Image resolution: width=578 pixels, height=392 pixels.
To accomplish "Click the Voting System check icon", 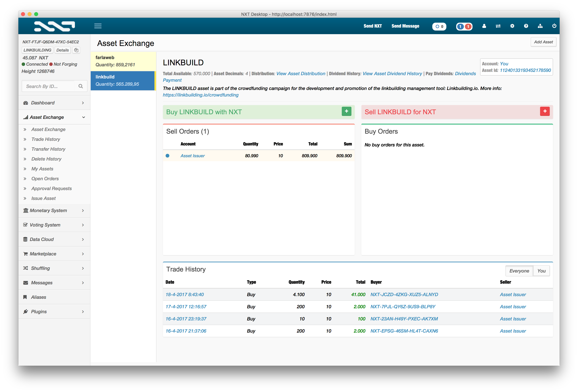I will [25, 225].
